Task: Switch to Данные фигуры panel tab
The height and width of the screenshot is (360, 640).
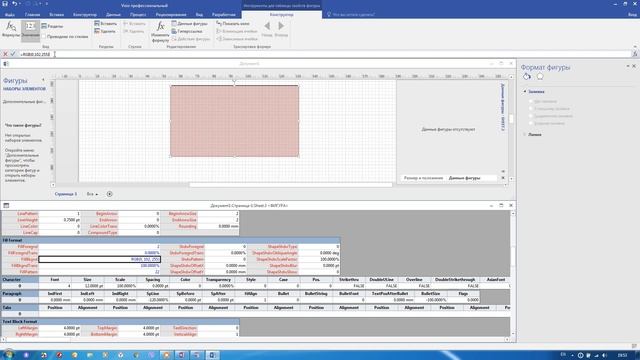Action: pyautogui.click(x=464, y=178)
